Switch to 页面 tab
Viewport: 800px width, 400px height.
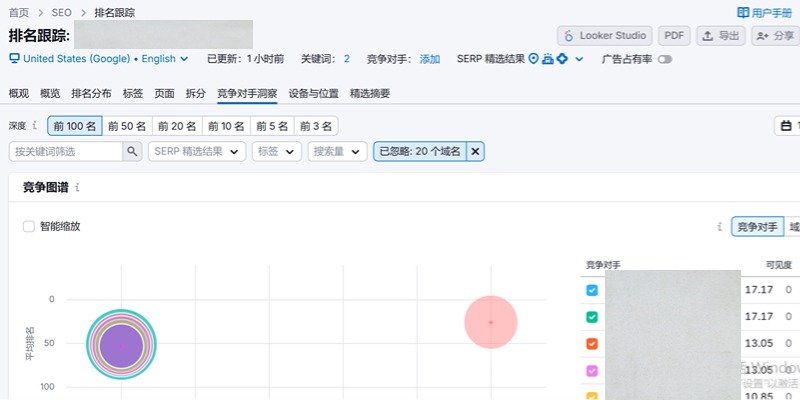[x=164, y=93]
